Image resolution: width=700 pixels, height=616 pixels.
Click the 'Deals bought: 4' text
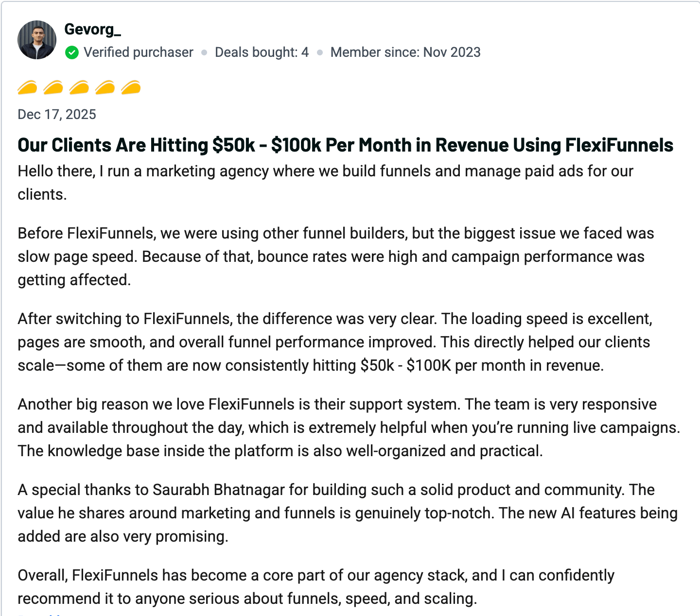(x=262, y=52)
